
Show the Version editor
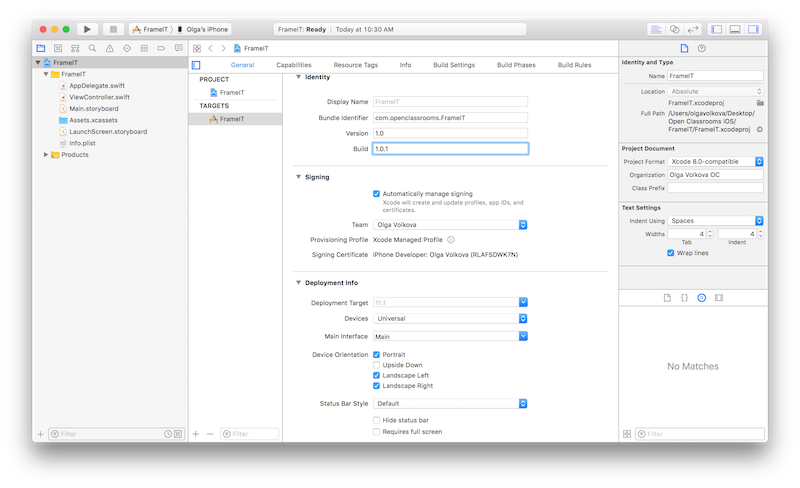point(693,30)
